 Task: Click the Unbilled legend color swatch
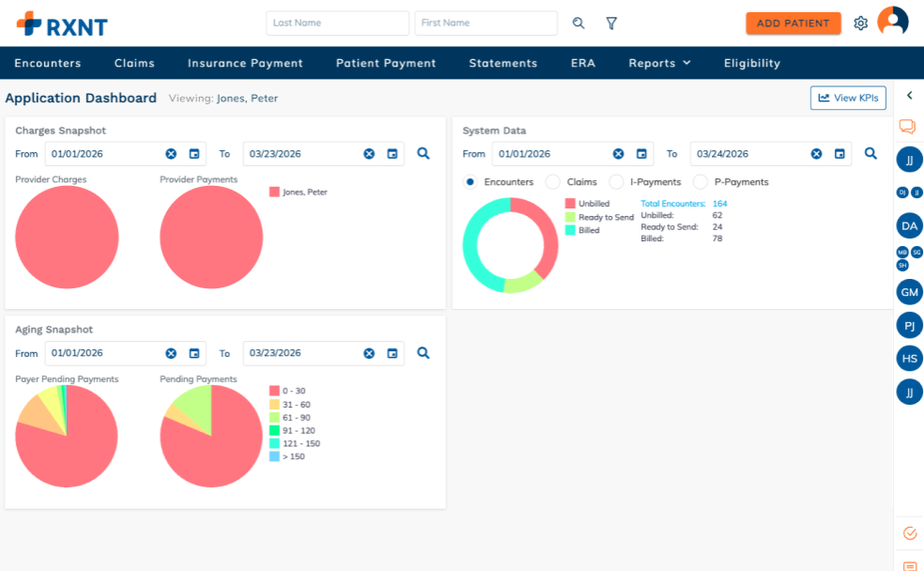(x=570, y=204)
